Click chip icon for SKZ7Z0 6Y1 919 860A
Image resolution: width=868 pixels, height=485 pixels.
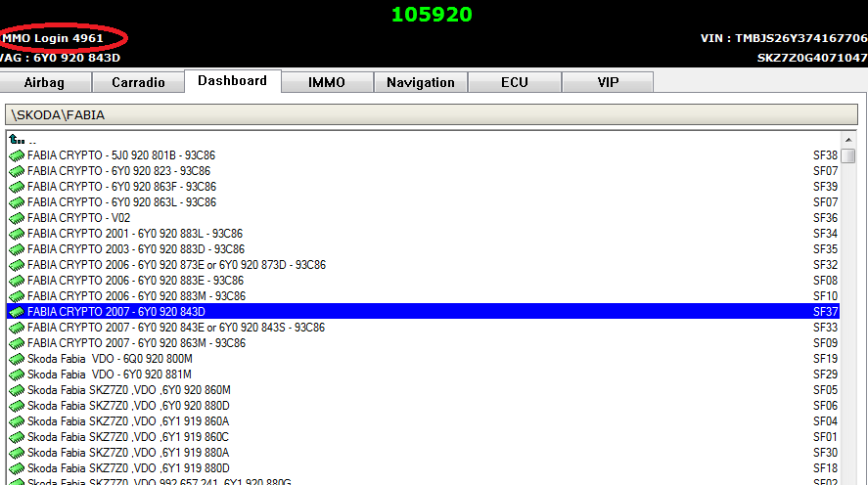[x=17, y=421]
